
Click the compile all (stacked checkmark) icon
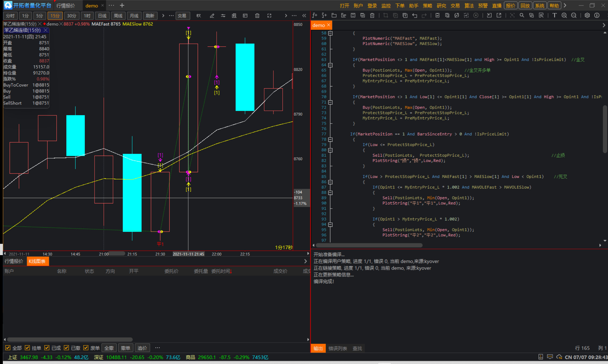click(447, 15)
